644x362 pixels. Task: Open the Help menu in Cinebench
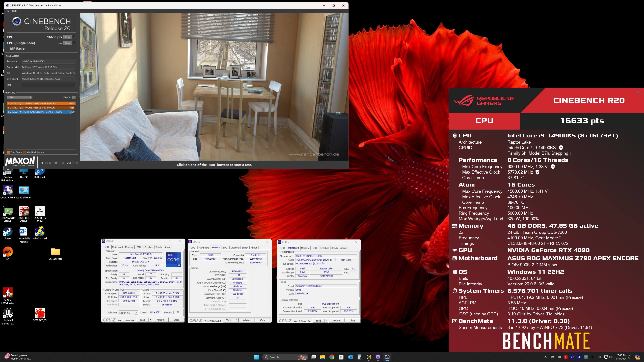point(15,11)
